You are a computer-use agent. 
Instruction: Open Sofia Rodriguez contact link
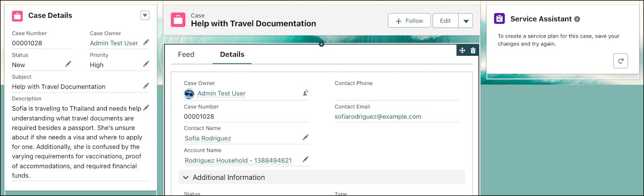[208, 138]
